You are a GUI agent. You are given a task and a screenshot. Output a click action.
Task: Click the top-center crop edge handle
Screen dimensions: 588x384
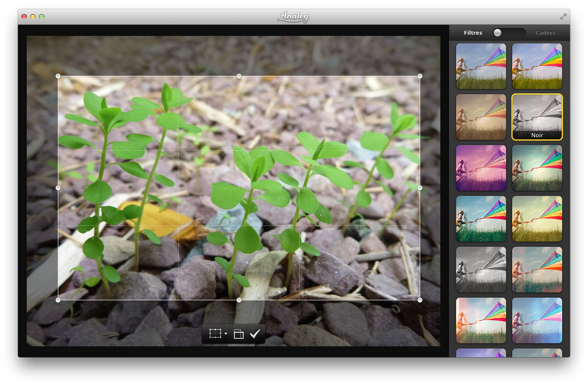[239, 76]
